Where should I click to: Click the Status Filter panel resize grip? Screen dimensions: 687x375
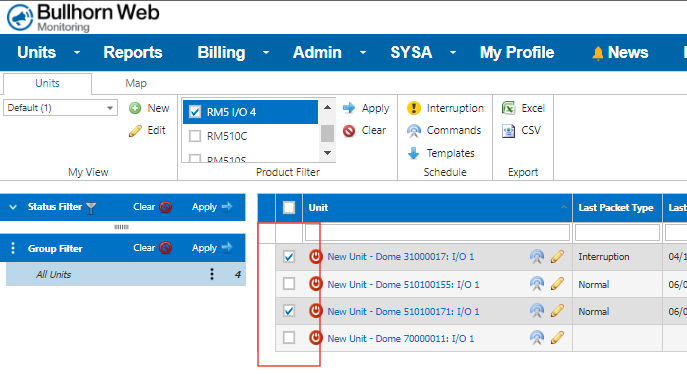[121, 227]
